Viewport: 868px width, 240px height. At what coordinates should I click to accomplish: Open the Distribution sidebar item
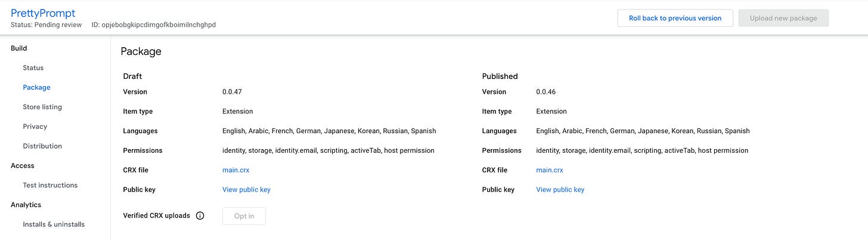[x=42, y=146]
